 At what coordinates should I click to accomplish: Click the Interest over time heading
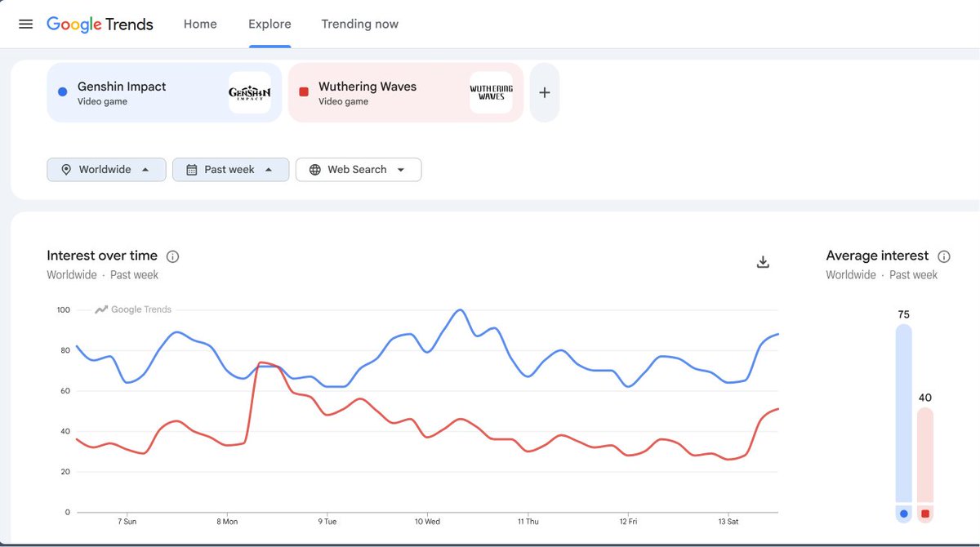[x=102, y=256]
